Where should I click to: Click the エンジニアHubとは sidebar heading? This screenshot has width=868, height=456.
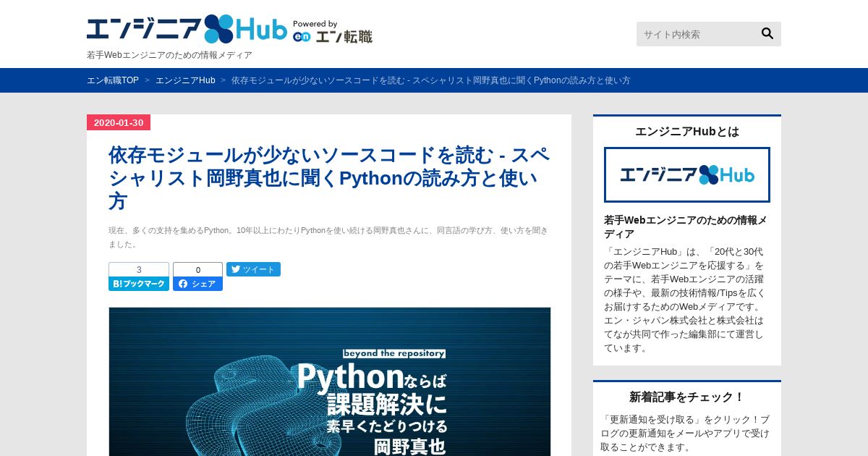[687, 132]
